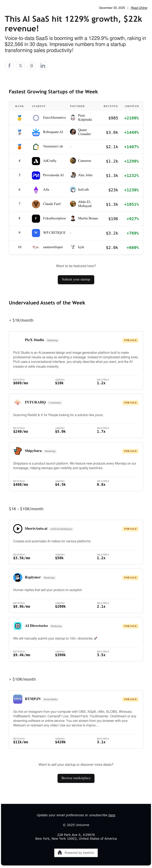Open the ShortsAuto.ai play logo

[18, 529]
